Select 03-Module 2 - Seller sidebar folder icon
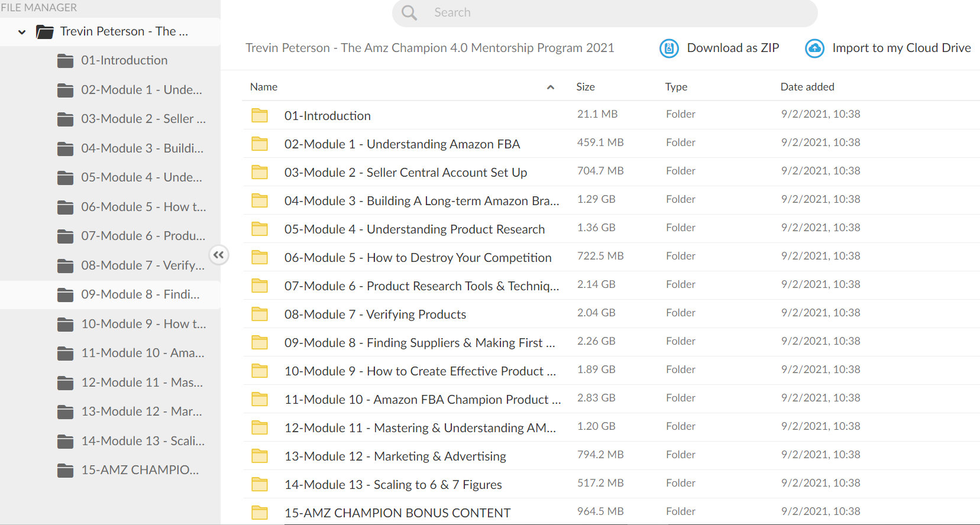The height and width of the screenshot is (525, 980). [x=66, y=119]
